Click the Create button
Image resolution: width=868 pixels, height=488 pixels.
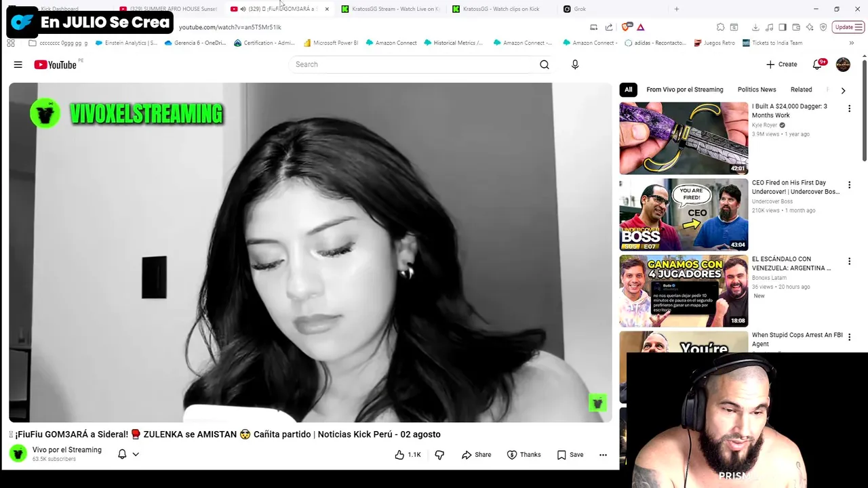click(x=782, y=64)
